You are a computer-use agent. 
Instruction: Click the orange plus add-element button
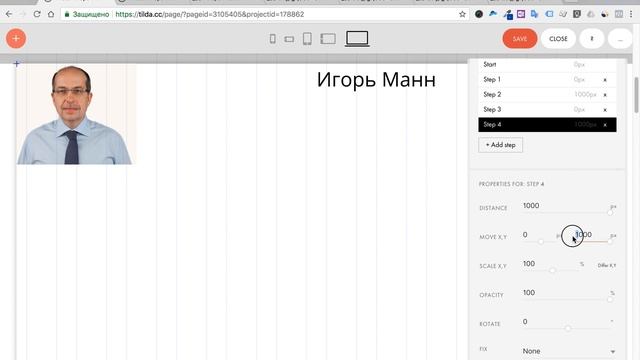coord(16,38)
